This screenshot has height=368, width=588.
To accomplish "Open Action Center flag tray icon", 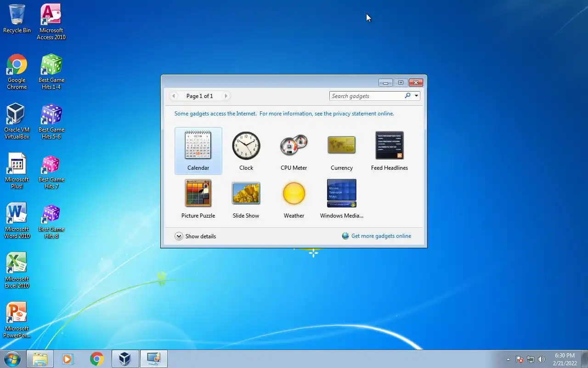I will (520, 359).
